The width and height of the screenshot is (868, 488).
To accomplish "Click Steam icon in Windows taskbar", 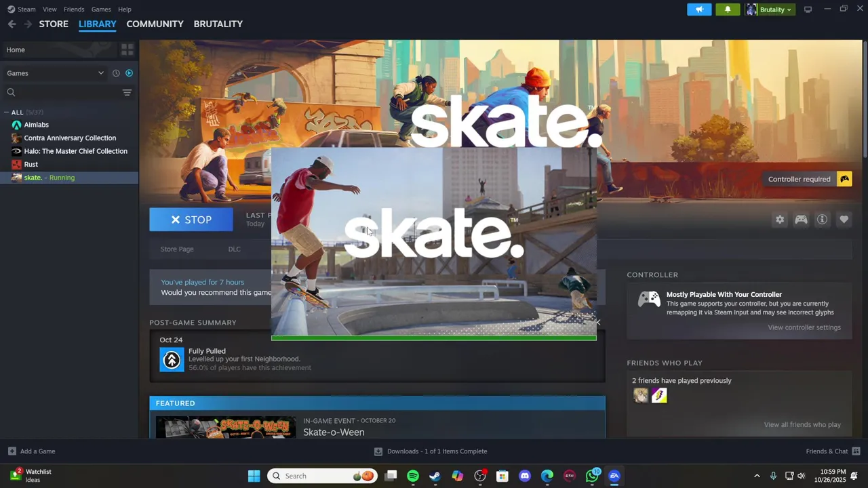I will 435,476.
